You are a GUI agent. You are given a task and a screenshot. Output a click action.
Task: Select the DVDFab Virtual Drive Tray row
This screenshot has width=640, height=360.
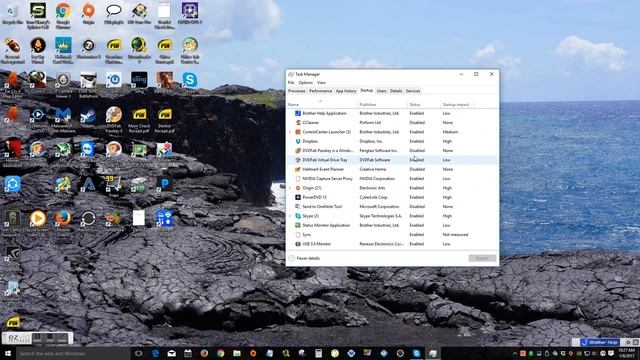click(x=392, y=160)
